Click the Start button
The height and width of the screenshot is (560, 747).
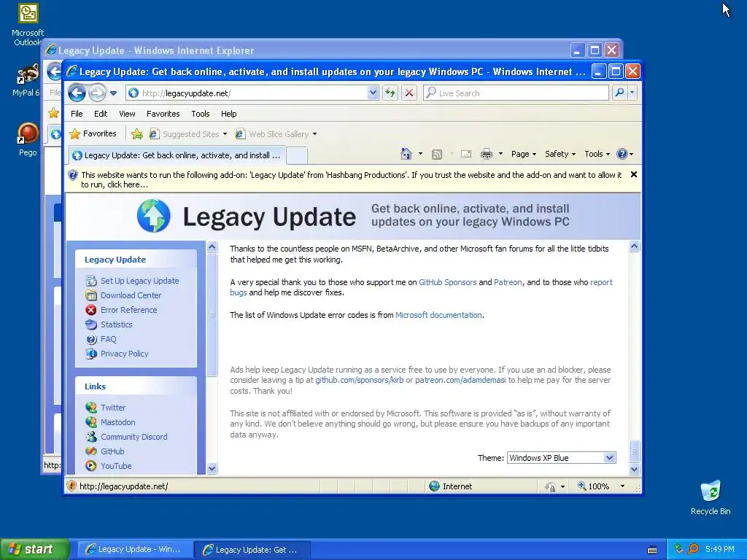click(35, 549)
